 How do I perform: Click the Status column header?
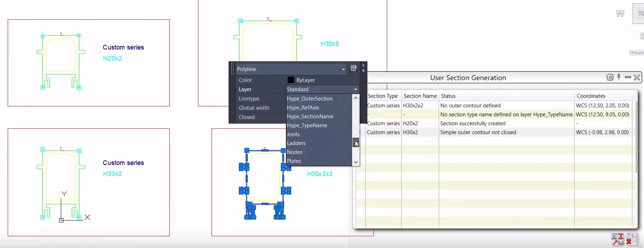(x=448, y=96)
